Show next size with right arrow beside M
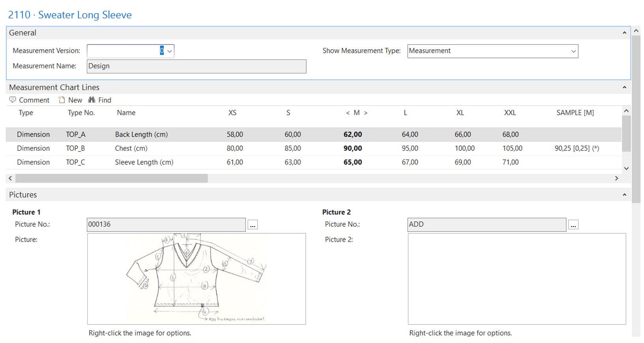 (366, 113)
